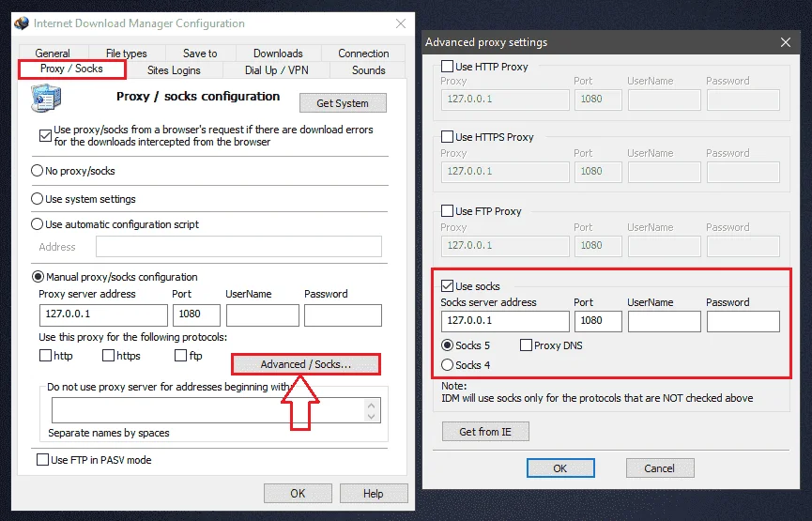Select the Proxy / Socks tab
The height and width of the screenshot is (521, 812).
point(71,69)
